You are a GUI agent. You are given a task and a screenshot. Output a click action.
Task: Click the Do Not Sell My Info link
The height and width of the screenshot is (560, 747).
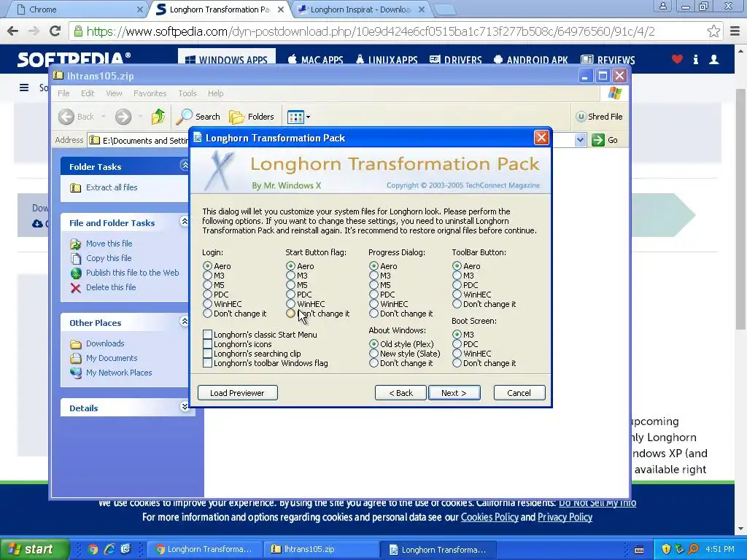597,503
